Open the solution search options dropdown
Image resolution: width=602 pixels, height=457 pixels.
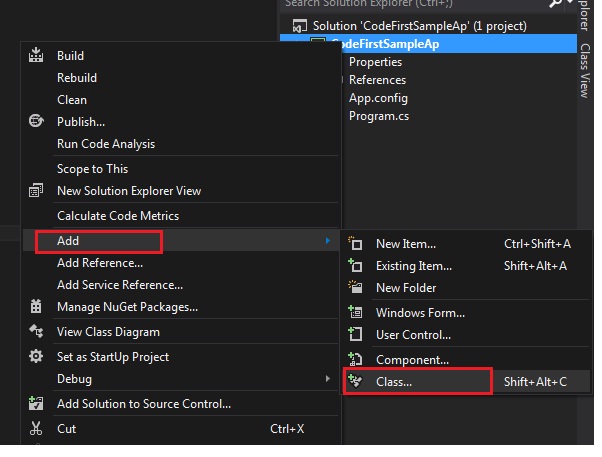click(x=570, y=4)
